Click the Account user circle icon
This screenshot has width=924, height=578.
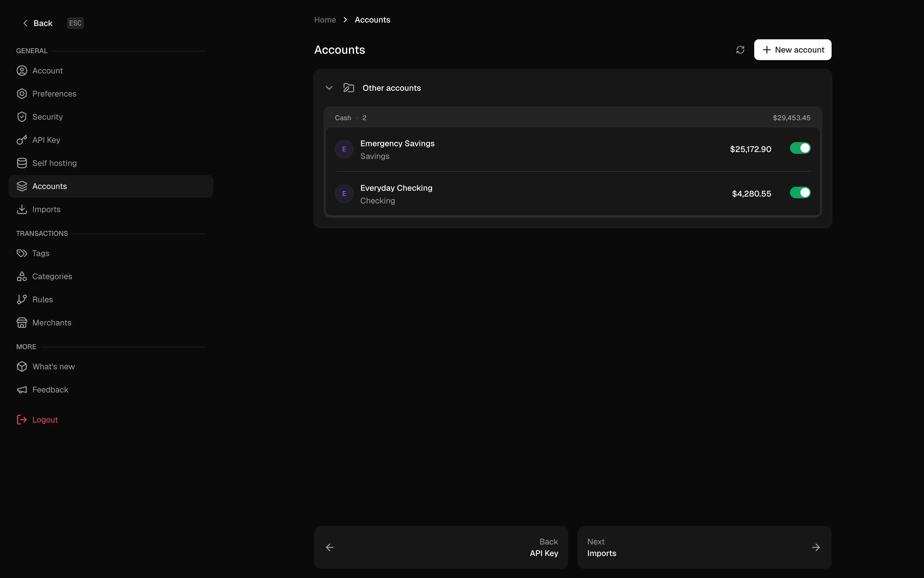pyautogui.click(x=22, y=71)
